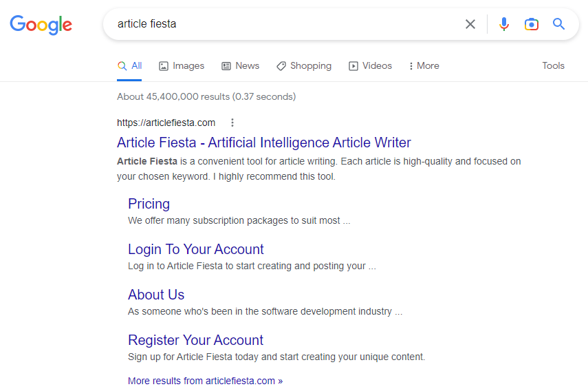The image size is (588, 389).
Task: Switch to the News tab
Action: [240, 66]
